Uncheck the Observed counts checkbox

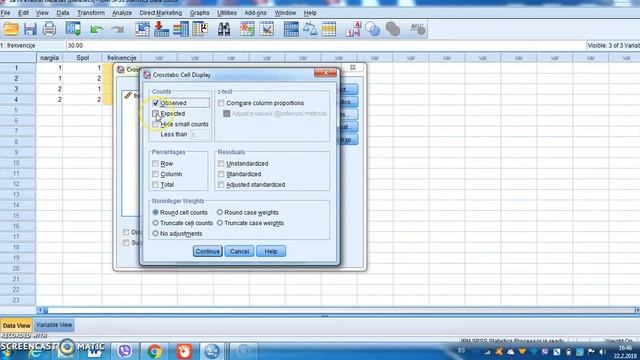pyautogui.click(x=156, y=103)
